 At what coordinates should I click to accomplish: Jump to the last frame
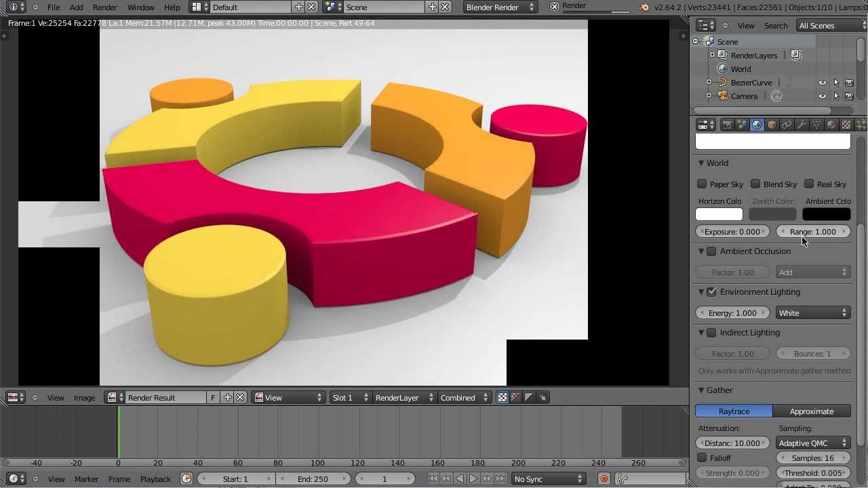pyautogui.click(x=500, y=479)
